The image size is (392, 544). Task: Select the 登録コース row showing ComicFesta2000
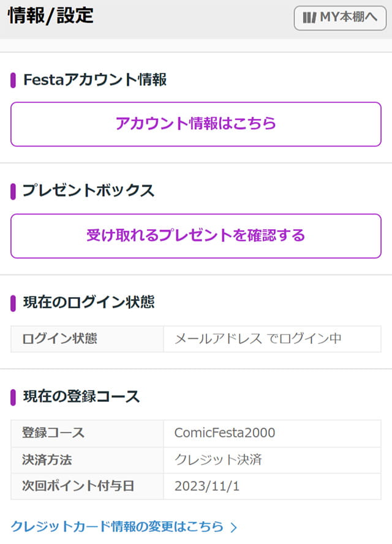196,433
